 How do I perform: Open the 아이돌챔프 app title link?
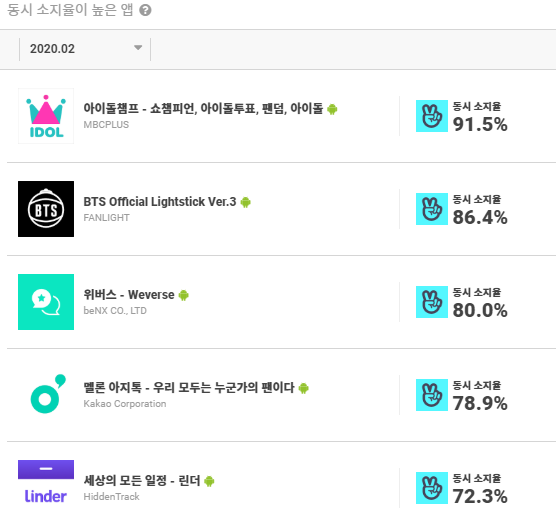[203, 108]
